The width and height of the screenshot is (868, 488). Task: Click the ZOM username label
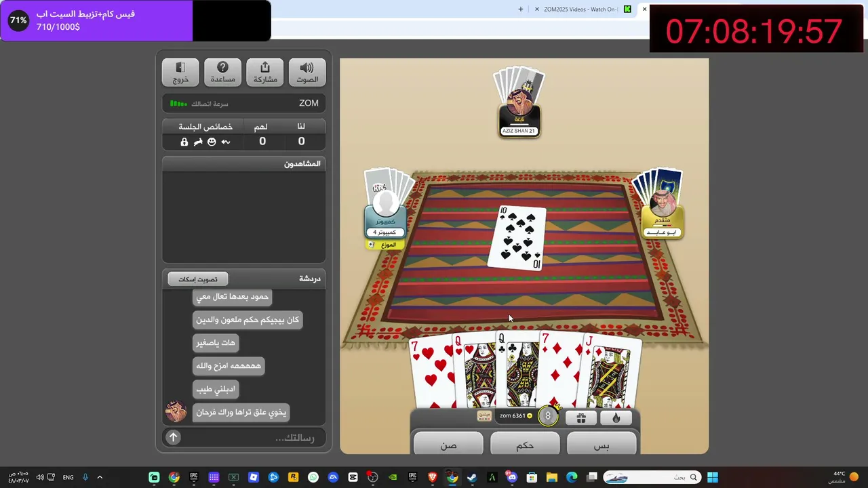(x=309, y=103)
